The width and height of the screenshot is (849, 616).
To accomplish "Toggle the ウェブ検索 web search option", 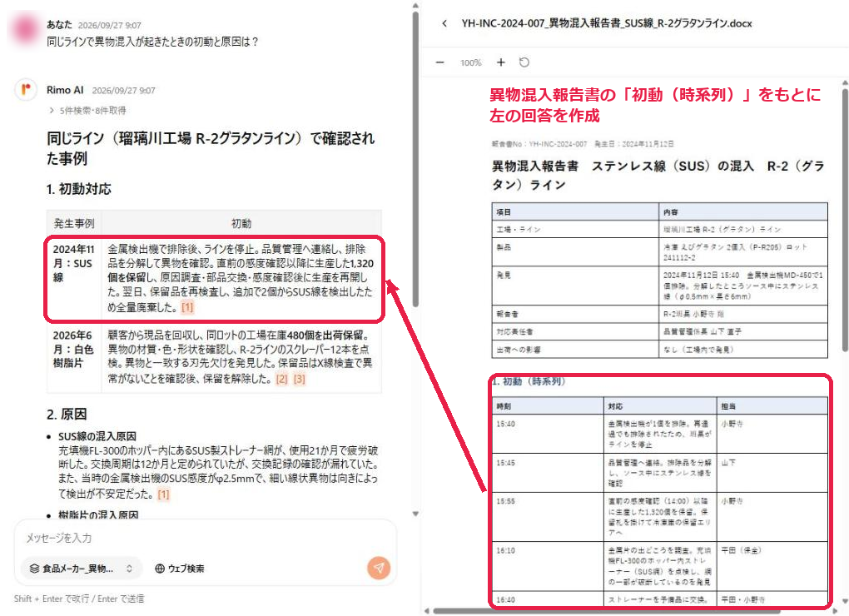I will pyautogui.click(x=180, y=569).
